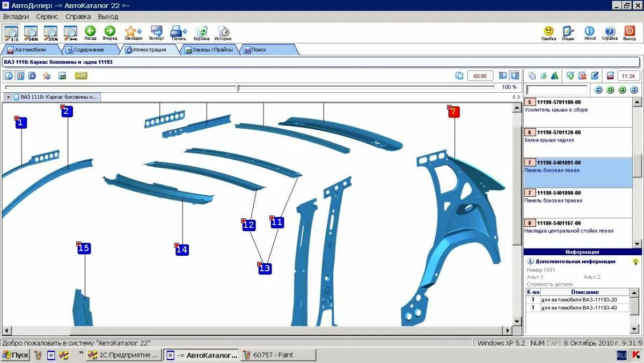The width and height of the screenshot is (644, 363).
Task: Choose the fit-to-width zoom icon
Action: (x=70, y=33)
